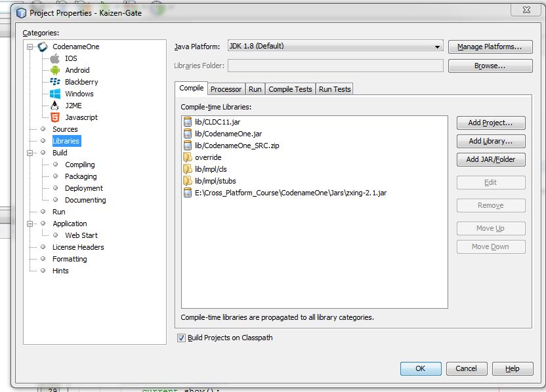Click the Manage Platforms button
Image resolution: width=546 pixels, height=392 pixels.
[490, 47]
